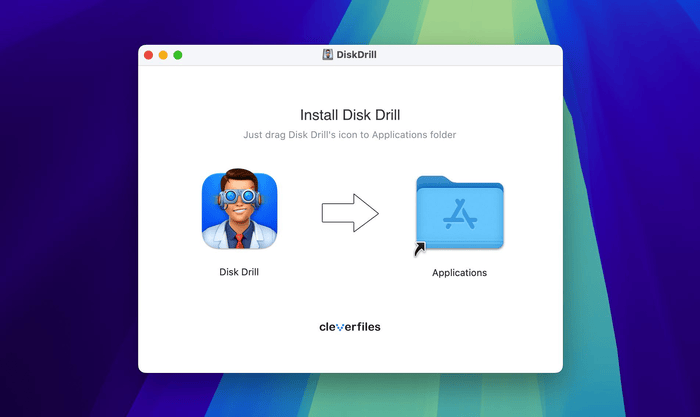Minimize the DiskDrill window

click(163, 55)
